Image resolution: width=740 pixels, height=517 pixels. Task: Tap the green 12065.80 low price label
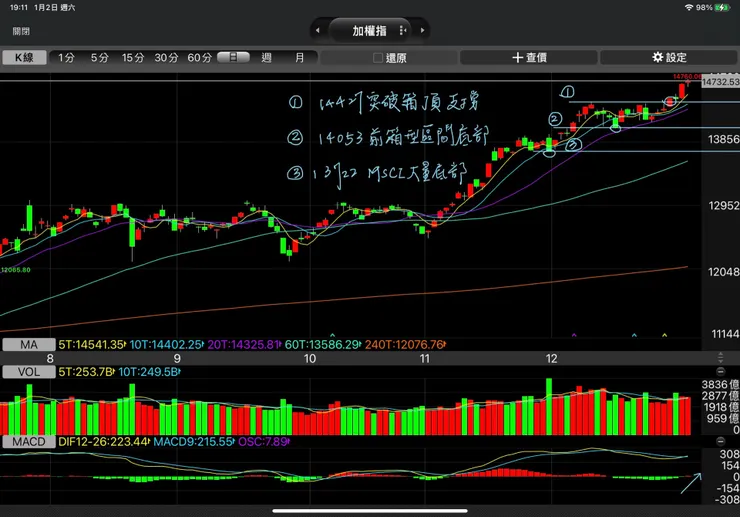click(x=16, y=270)
